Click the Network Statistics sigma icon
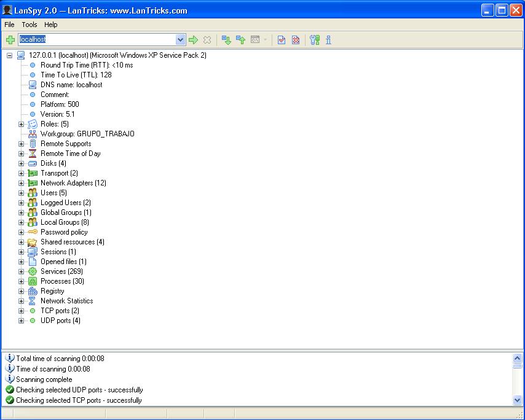Screen dimensions: 525x420 [x=33, y=301]
